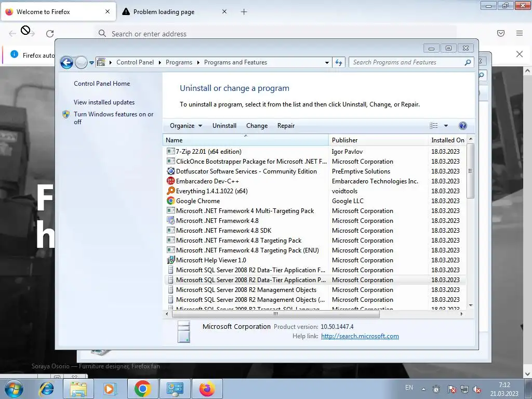Click the magnifier icon in Control Panel search
Viewport: 532px width, 399px height.
click(x=468, y=62)
